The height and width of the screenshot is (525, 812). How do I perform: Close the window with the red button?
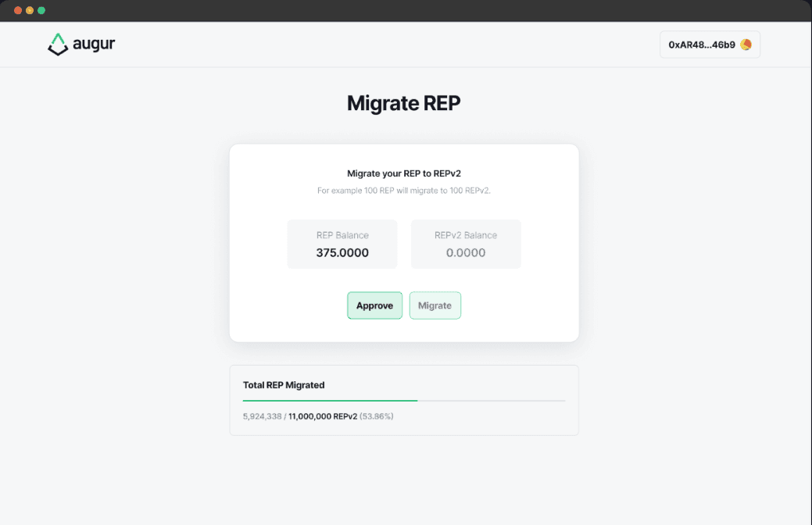(x=18, y=10)
